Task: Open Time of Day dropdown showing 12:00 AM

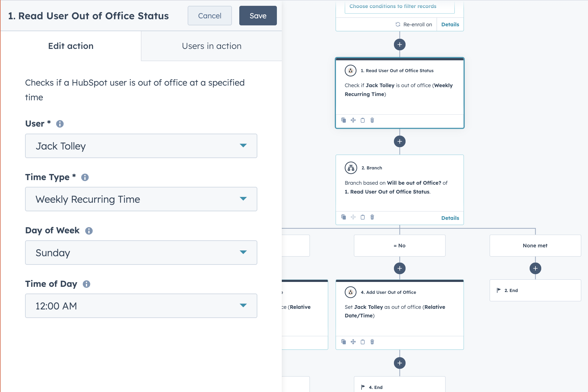Action: click(x=141, y=306)
